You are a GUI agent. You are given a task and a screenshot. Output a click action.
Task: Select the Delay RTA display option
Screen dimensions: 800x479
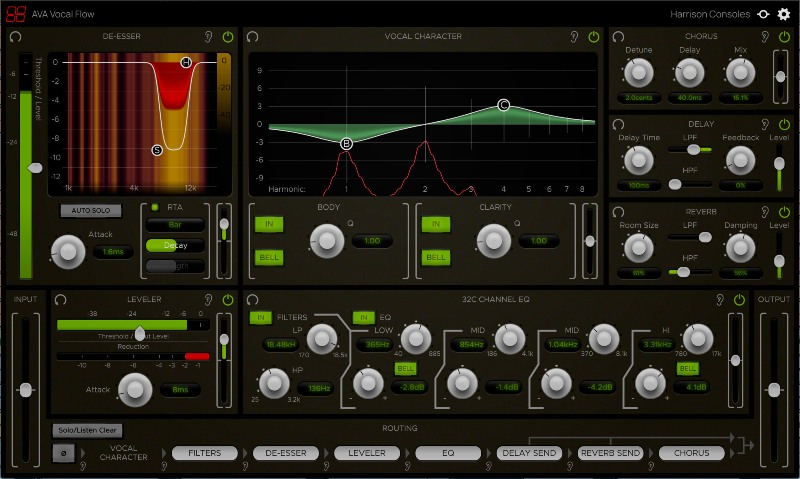(173, 245)
